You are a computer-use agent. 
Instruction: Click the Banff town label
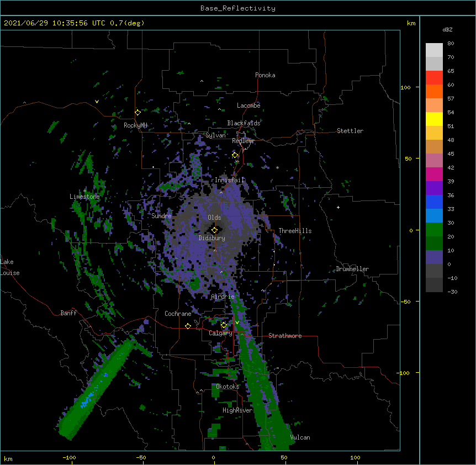[68, 313]
